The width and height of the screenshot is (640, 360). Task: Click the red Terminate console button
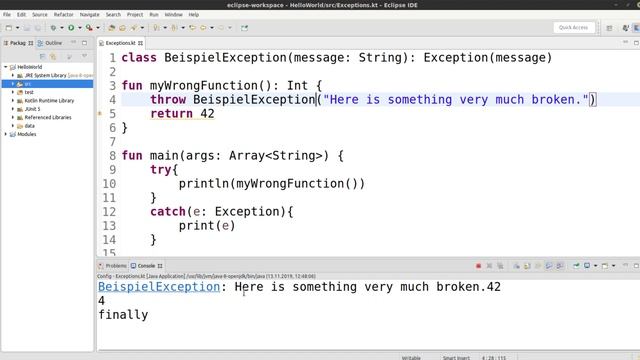478,266
